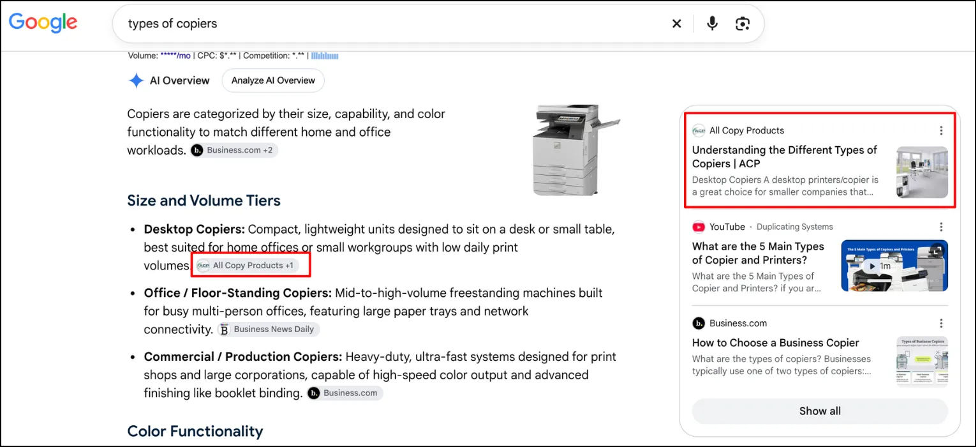
Task: Click the ACP article office thumbnail
Action: 922,172
